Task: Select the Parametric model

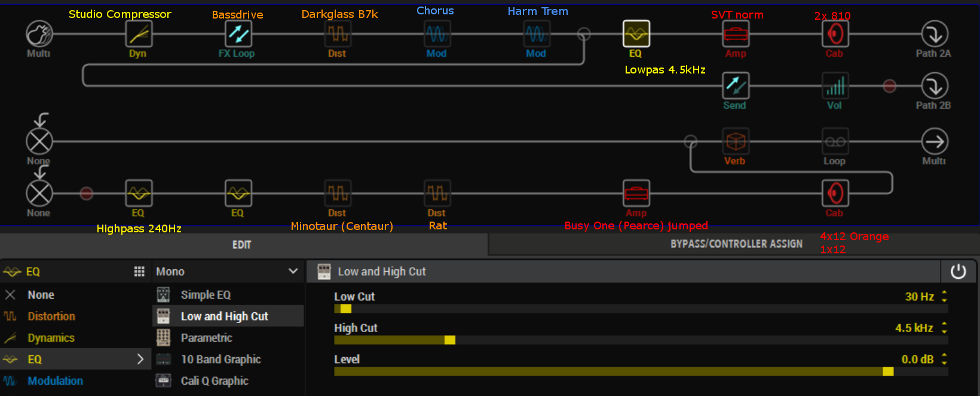Action: pyautogui.click(x=228, y=338)
